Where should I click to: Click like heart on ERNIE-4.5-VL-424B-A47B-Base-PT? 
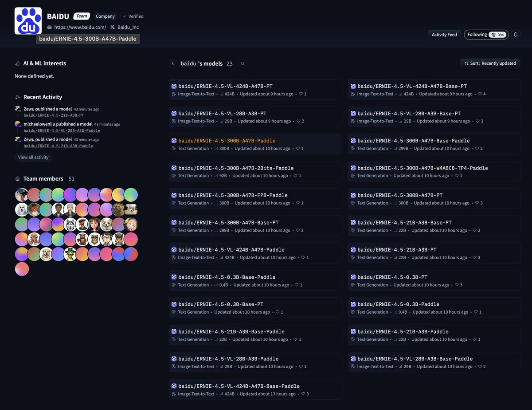[x=480, y=94]
